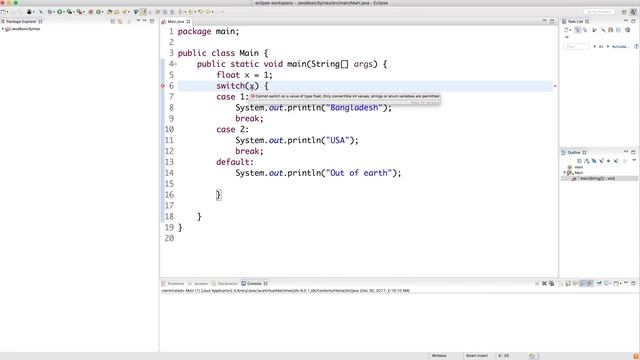Click the New Java Package icon
Image resolution: width=640 pixels, height=360 pixels.
[x=91, y=12]
